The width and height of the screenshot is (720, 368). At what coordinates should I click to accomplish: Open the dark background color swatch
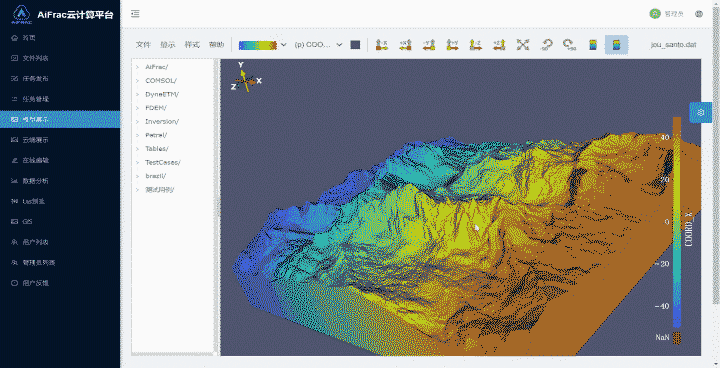pos(355,45)
